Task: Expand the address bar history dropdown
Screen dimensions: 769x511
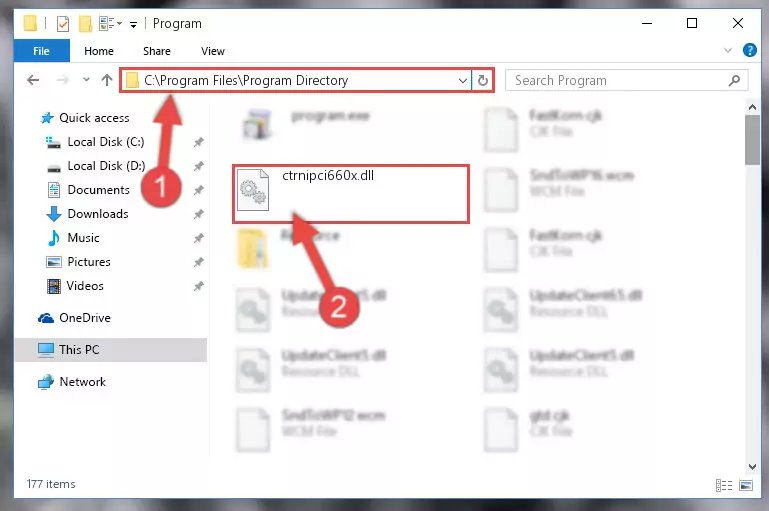Action: [x=462, y=80]
